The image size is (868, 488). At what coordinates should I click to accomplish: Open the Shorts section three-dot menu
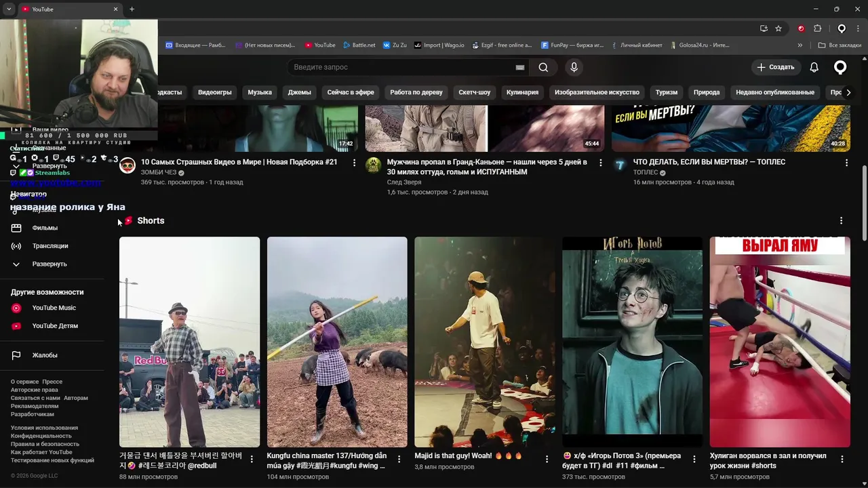click(x=841, y=221)
